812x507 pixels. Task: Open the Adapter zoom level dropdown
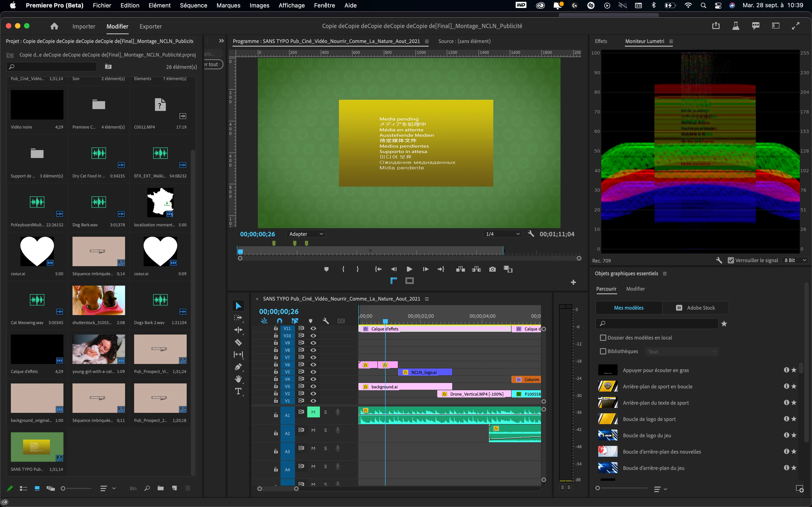pyautogui.click(x=306, y=234)
